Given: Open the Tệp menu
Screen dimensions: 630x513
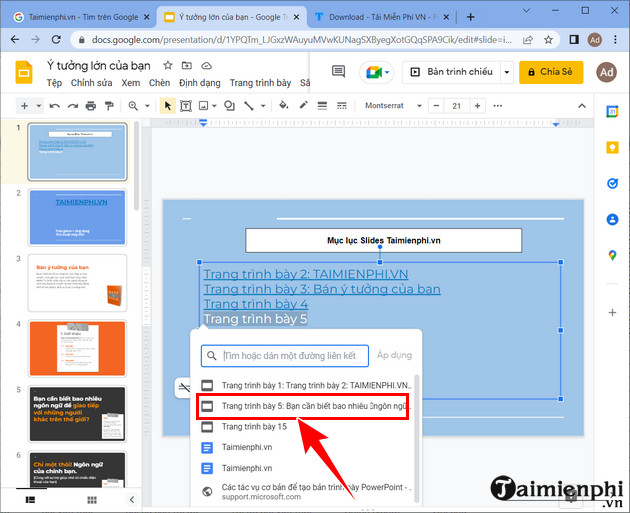Looking at the screenshot, I should [54, 83].
